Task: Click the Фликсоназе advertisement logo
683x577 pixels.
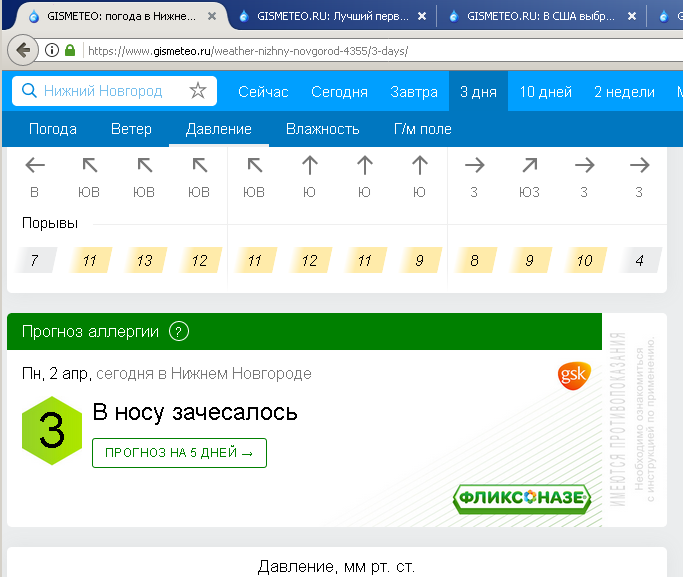Action: click(521, 497)
